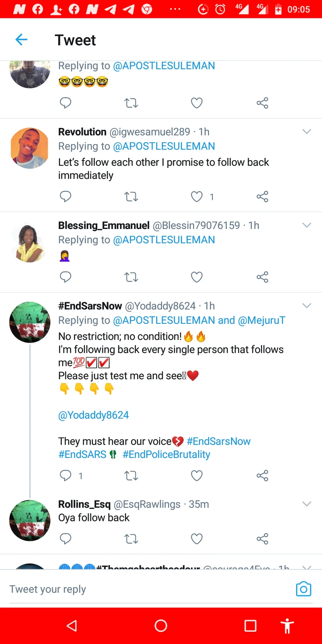Expand options for Revolution's tweet

306,131
